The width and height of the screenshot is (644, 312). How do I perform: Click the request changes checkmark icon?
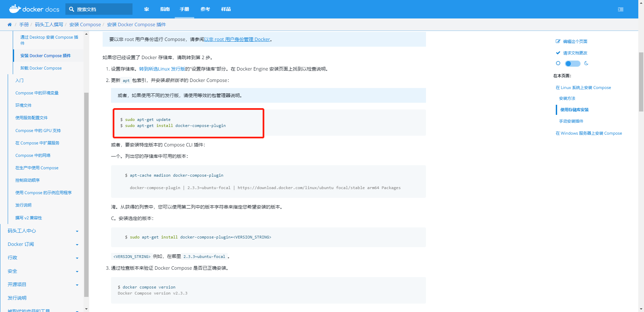(x=558, y=53)
